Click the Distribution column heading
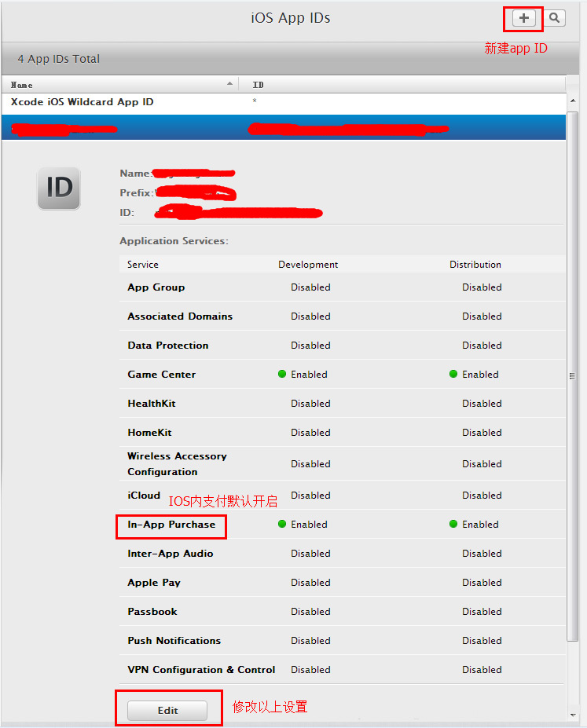This screenshot has width=587, height=728. pos(475,265)
